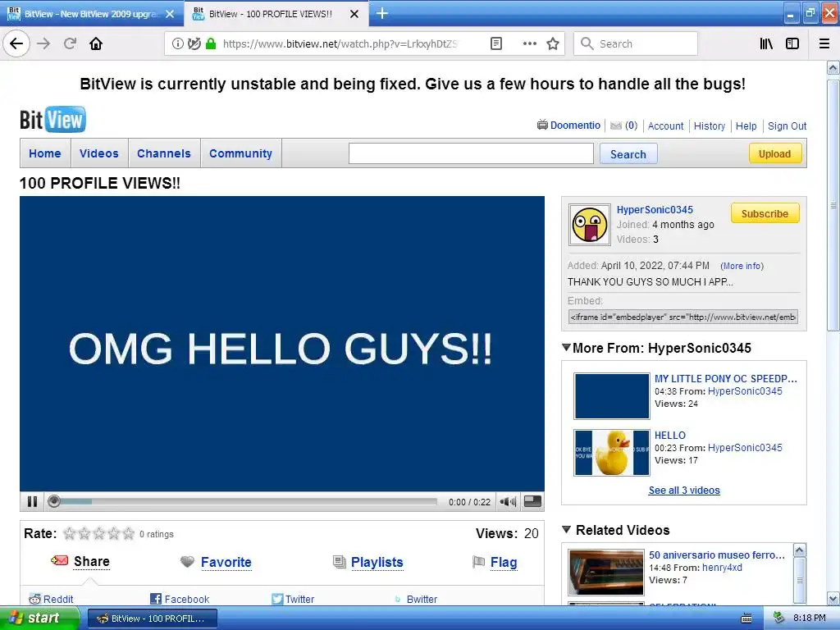Click the seek bar playhead knob
This screenshot has height=630, width=840.
click(53, 501)
